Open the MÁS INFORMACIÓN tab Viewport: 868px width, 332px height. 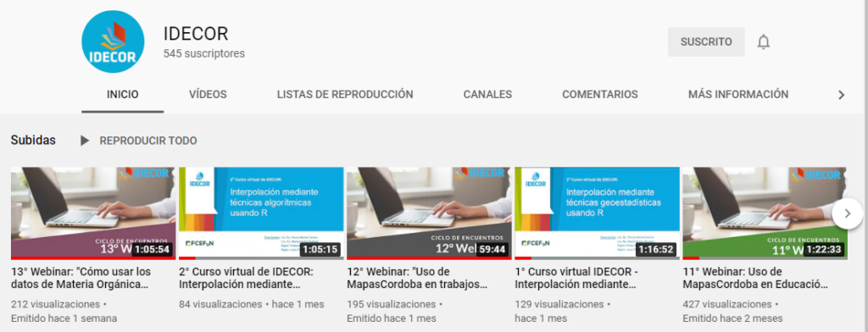pos(738,95)
